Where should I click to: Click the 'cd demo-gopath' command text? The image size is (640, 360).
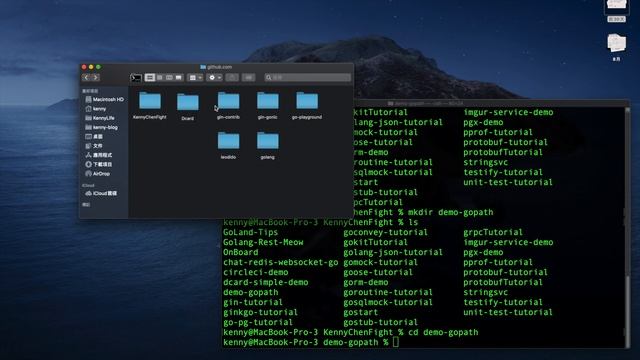443,332
